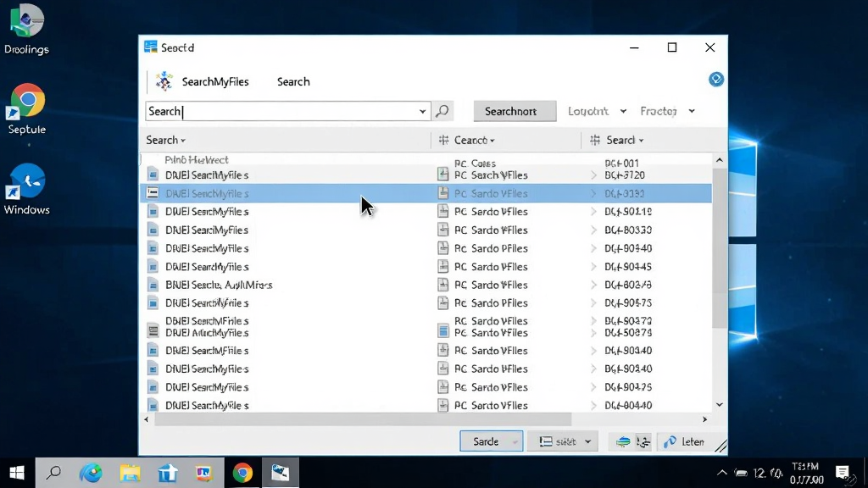This screenshot has width=868, height=488.
Task: Click the SearchMyFiles menu label
Action: click(215, 82)
